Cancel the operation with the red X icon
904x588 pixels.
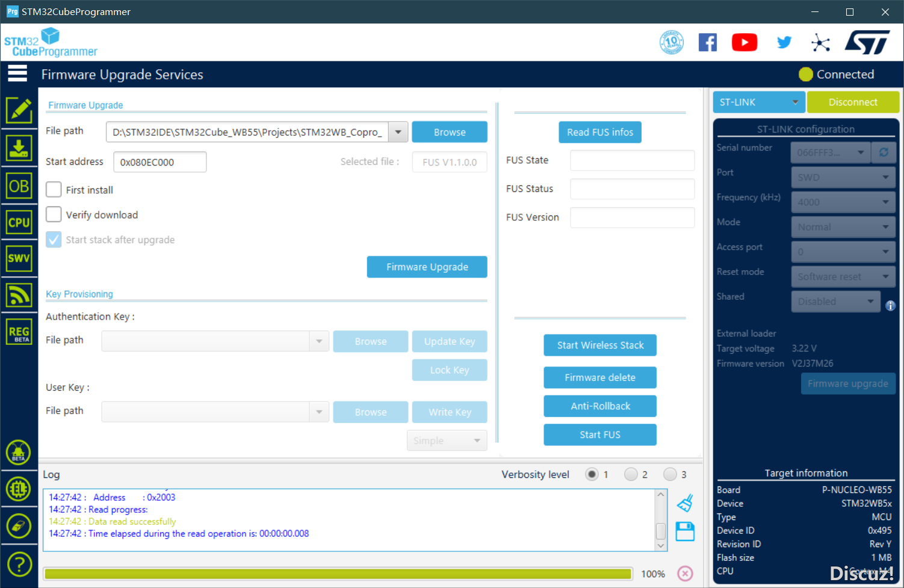[685, 574]
